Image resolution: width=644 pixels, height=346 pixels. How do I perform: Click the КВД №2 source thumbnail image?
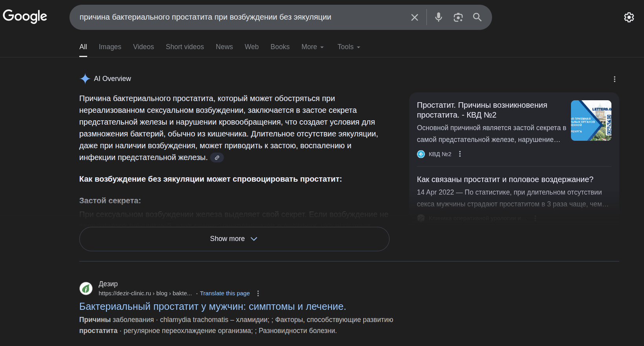click(x=591, y=120)
